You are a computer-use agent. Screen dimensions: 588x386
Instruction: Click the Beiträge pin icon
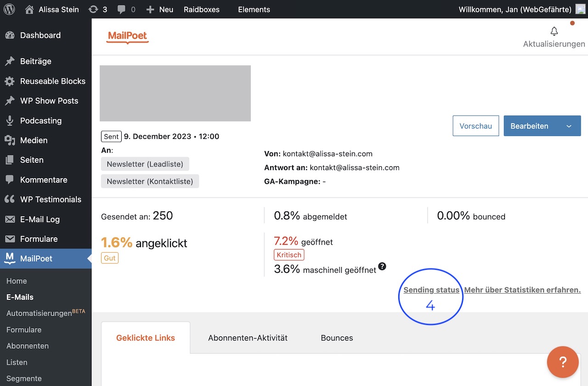[10, 62]
